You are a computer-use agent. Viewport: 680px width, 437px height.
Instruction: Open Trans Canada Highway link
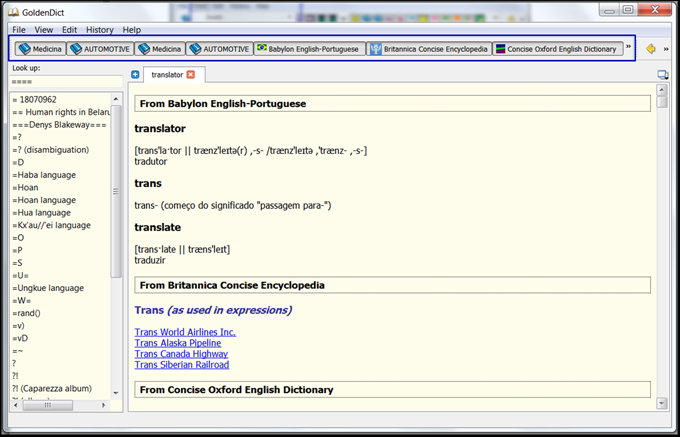(x=181, y=354)
